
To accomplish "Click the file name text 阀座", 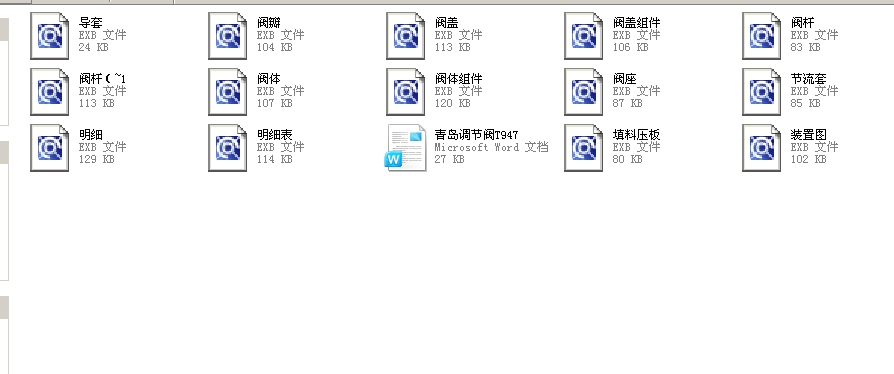I will tap(624, 79).
